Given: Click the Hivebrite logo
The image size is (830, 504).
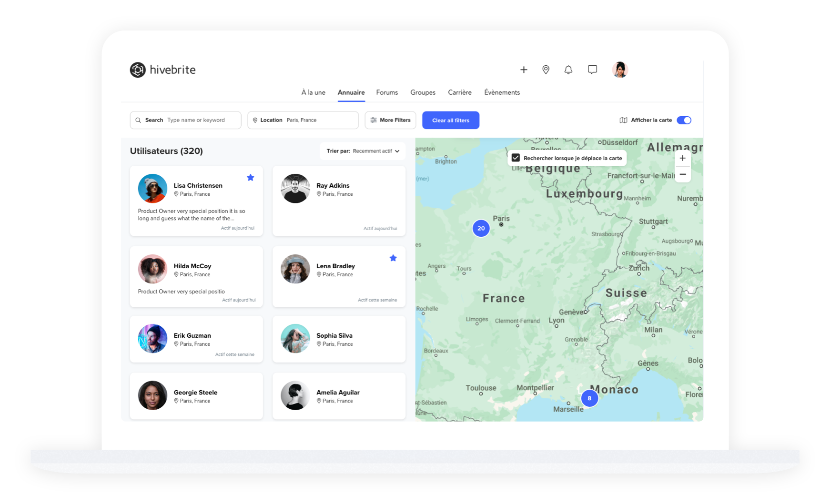Looking at the screenshot, I should (162, 70).
